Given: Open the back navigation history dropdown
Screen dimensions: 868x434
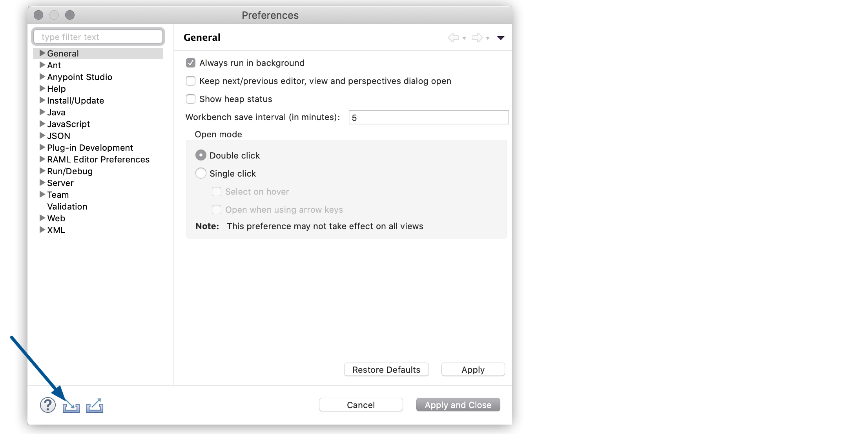Looking at the screenshot, I should point(464,38).
